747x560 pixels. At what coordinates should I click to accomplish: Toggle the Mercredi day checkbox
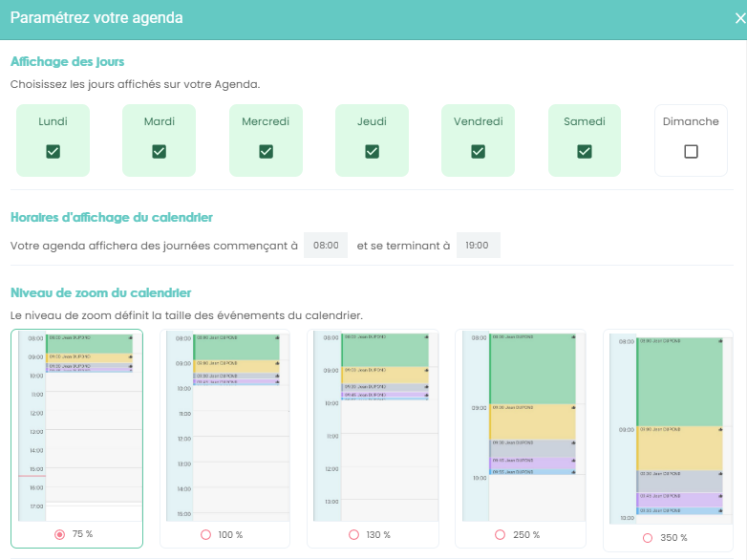266,151
